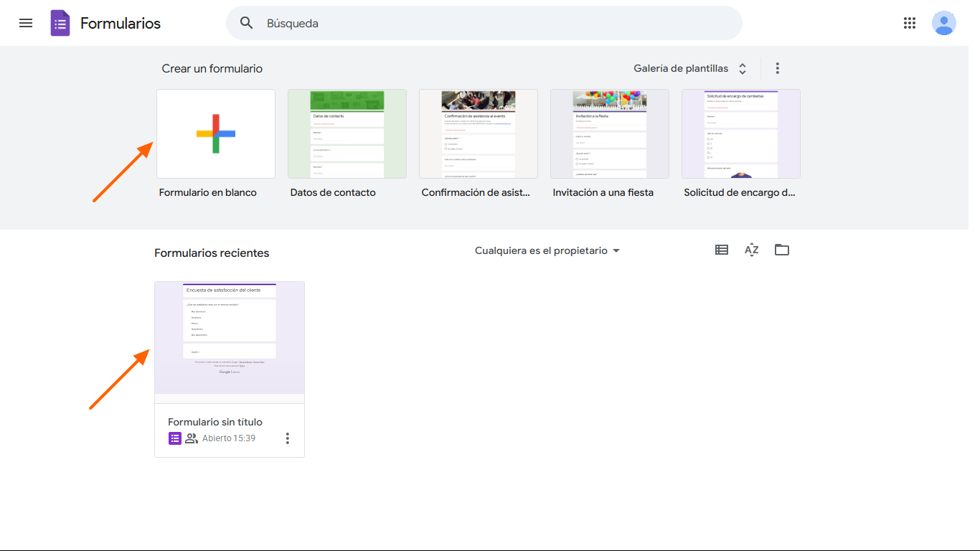Open template section more options menu
The image size is (980, 551).
tap(778, 69)
